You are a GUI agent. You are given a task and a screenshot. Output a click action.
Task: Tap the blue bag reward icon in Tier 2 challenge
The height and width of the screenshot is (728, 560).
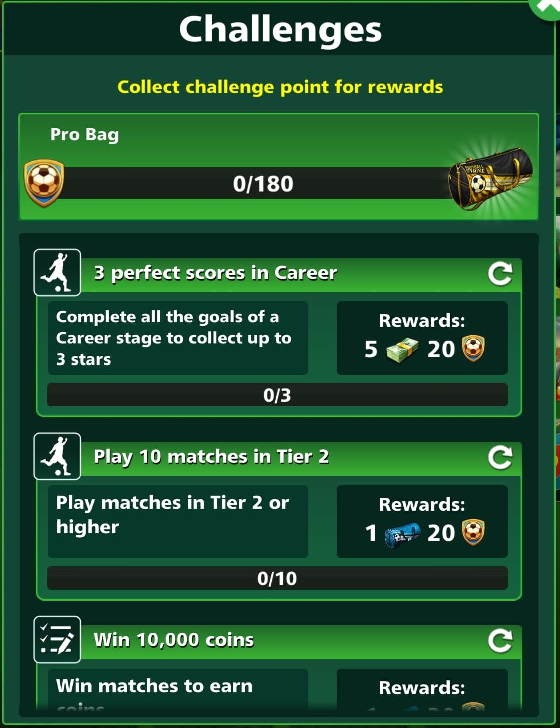click(402, 534)
